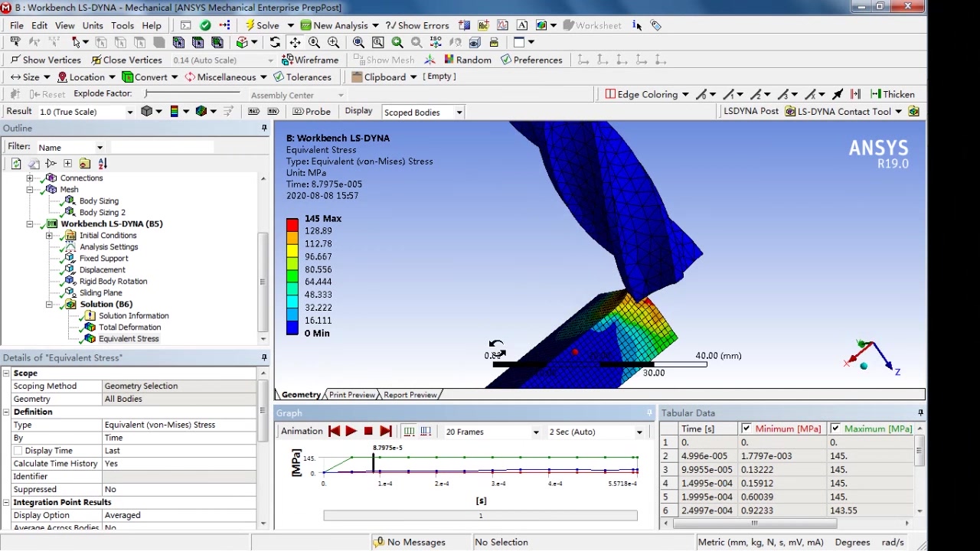
Task: Click the Tolerances button
Action: [x=302, y=77]
